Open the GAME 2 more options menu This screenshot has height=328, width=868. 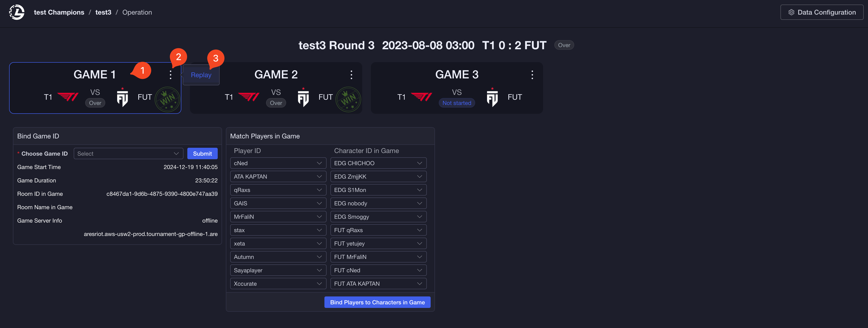point(351,74)
